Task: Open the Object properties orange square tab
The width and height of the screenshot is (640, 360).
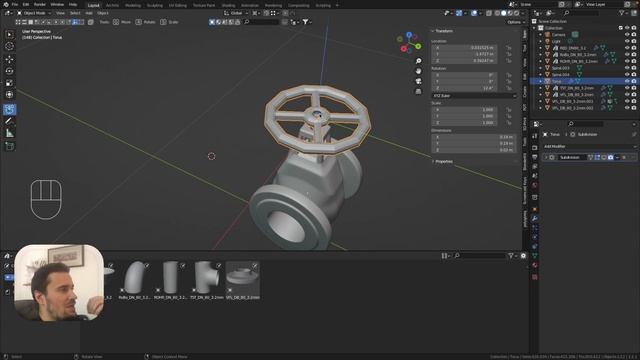Action: pyautogui.click(x=535, y=209)
